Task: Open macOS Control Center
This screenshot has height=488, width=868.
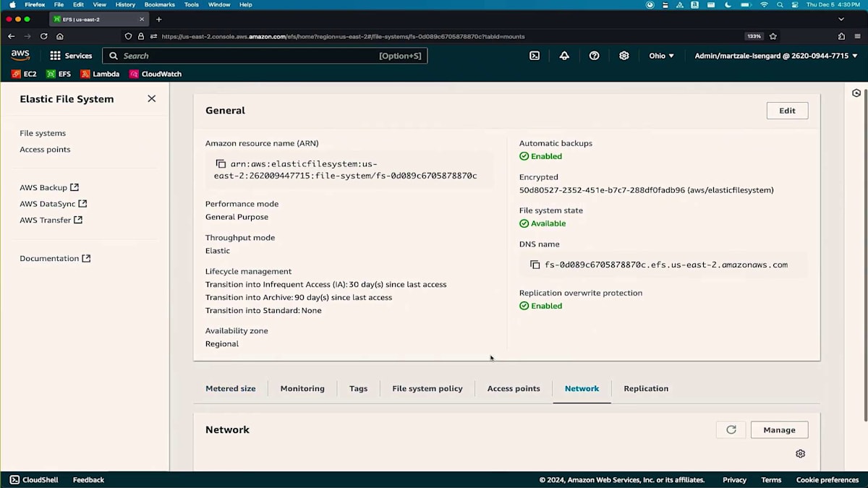Action: pos(795,4)
